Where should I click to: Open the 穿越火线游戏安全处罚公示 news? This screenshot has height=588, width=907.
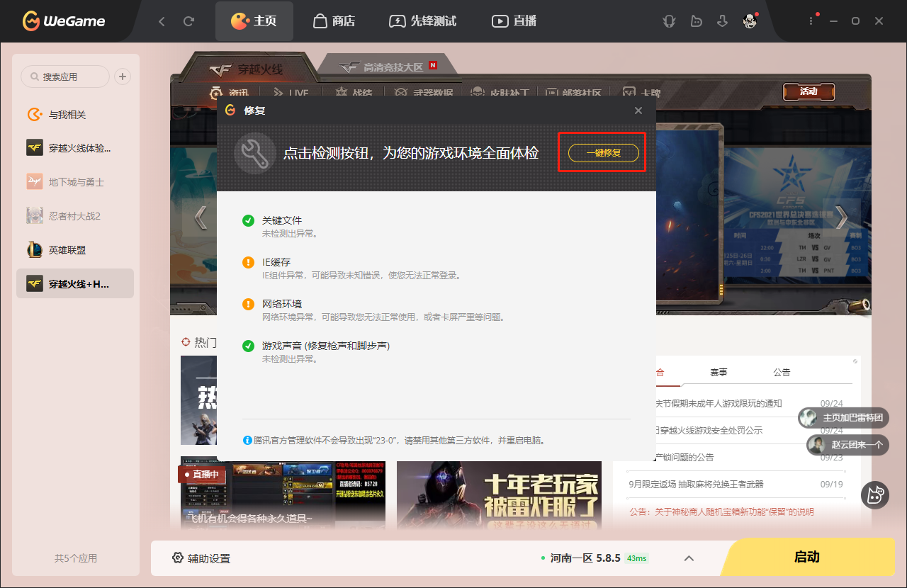click(710, 430)
